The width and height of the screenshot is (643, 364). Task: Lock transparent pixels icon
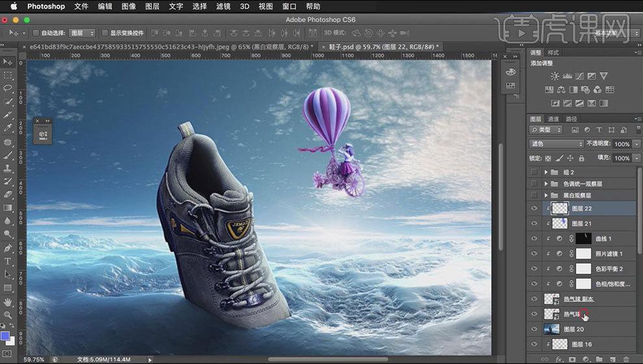pos(548,158)
